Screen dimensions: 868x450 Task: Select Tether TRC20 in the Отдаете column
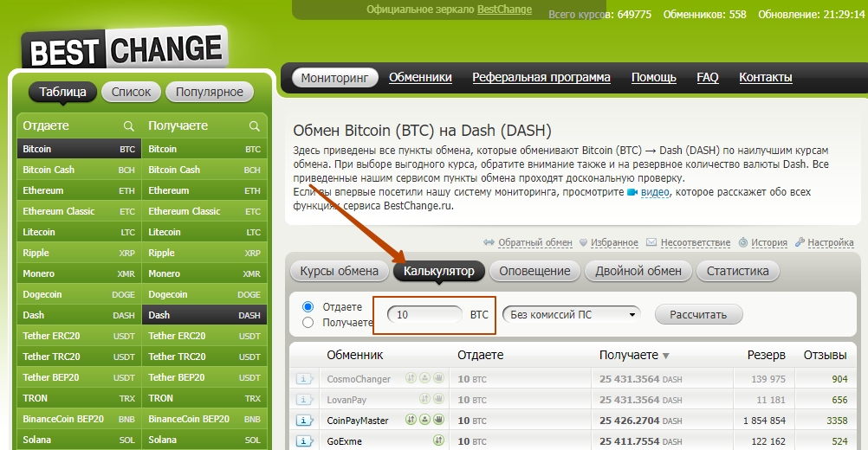tap(79, 357)
